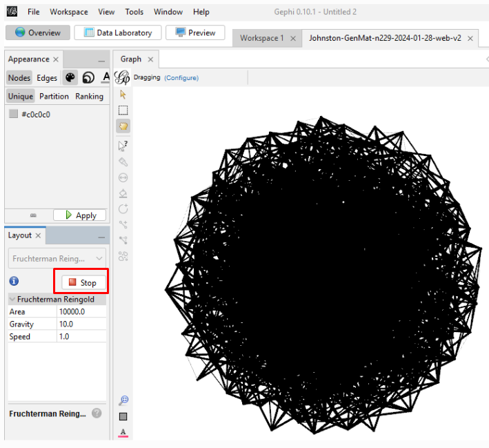Click the Gravity value 10.0 field

tap(81, 324)
